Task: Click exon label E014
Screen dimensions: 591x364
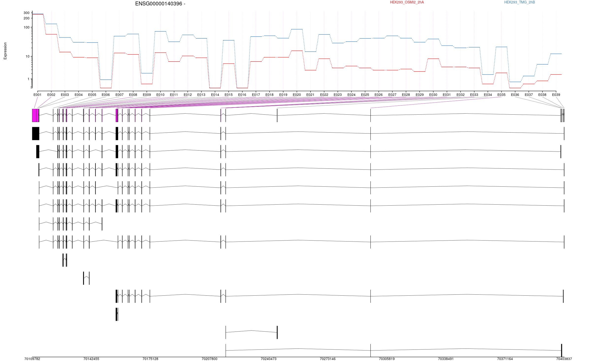Action: [x=215, y=95]
